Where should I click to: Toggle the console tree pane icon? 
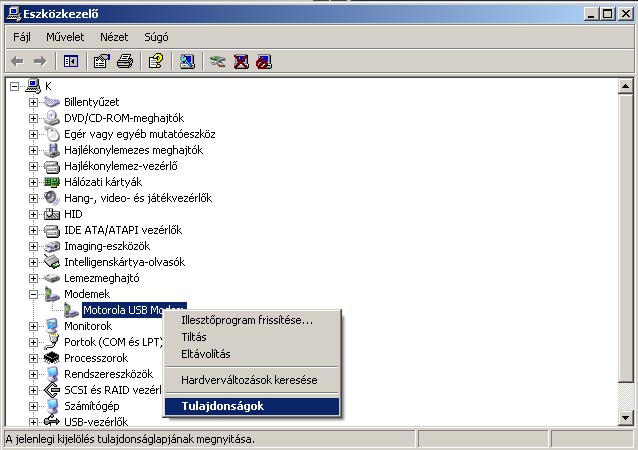[x=71, y=61]
